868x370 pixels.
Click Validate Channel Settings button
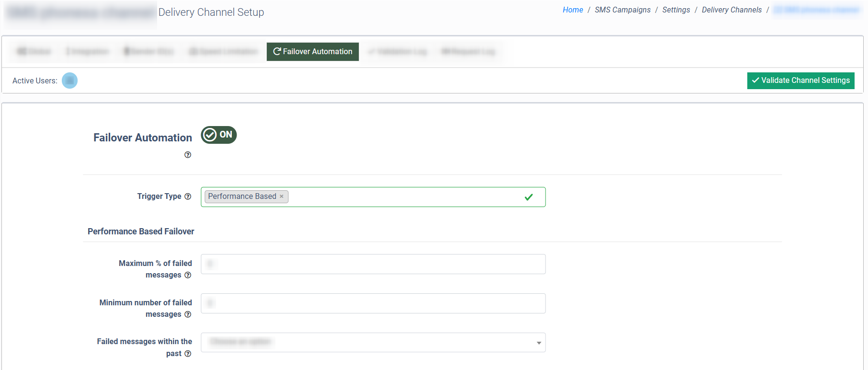click(800, 81)
